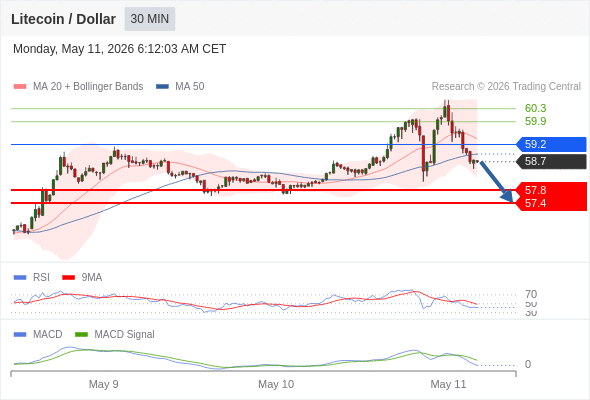Select the MA 20 + Bollinger Bands label
Viewport: 590px width, 400px height.
tap(88, 87)
